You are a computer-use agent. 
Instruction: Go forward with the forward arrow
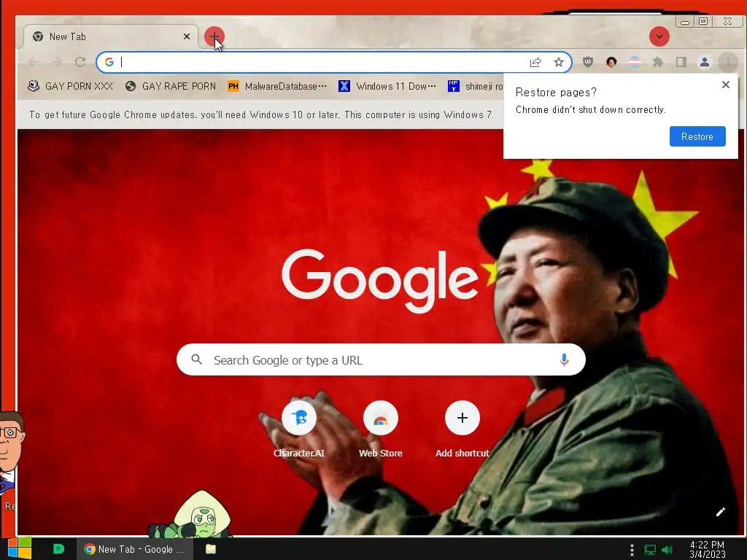point(57,62)
